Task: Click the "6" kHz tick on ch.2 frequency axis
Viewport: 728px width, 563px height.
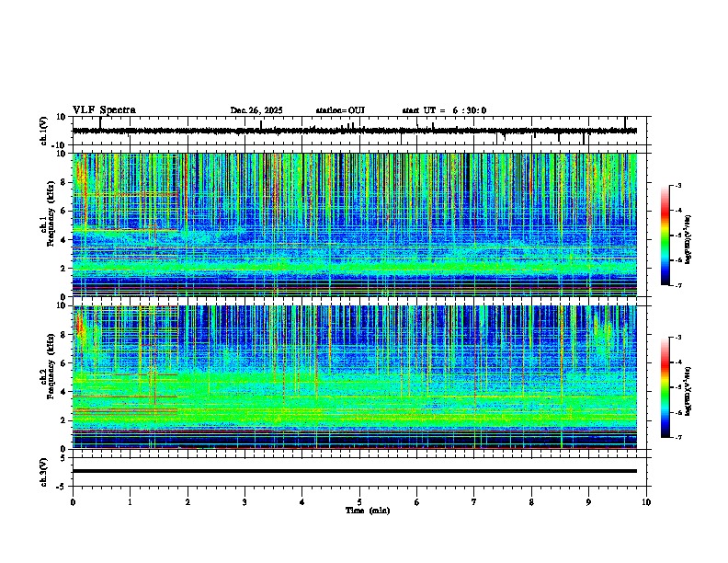Action: coord(63,363)
